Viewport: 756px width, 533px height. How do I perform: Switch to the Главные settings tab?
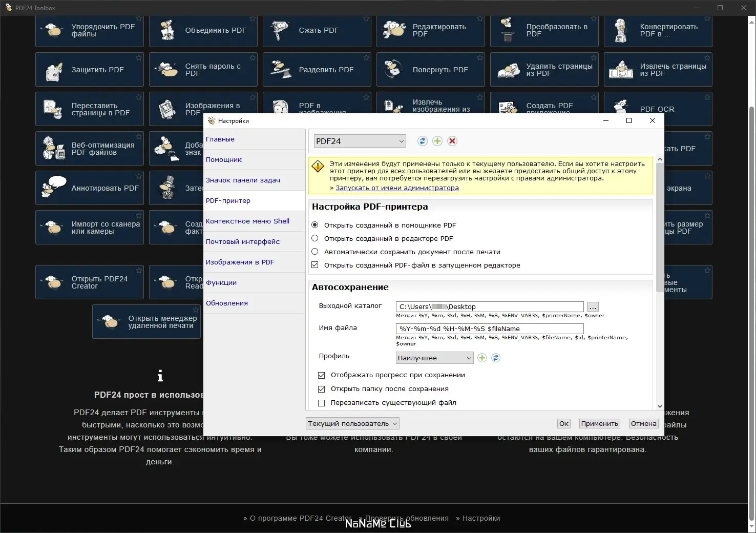click(254, 139)
